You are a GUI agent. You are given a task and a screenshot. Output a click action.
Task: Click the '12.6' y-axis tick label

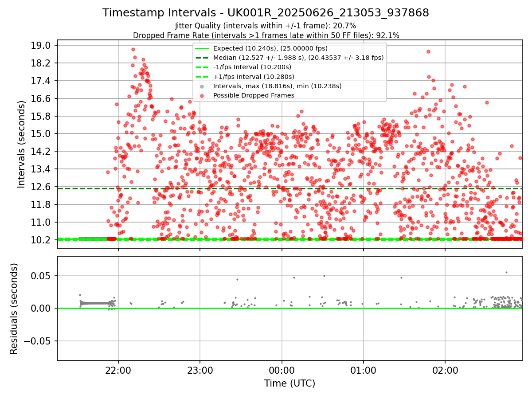(x=42, y=187)
